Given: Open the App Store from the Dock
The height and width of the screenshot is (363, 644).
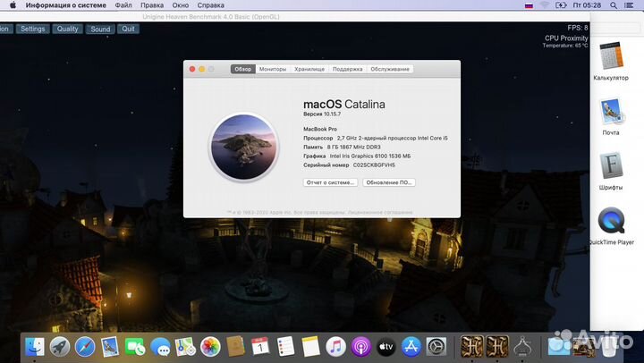Looking at the screenshot, I should pyautogui.click(x=411, y=347).
